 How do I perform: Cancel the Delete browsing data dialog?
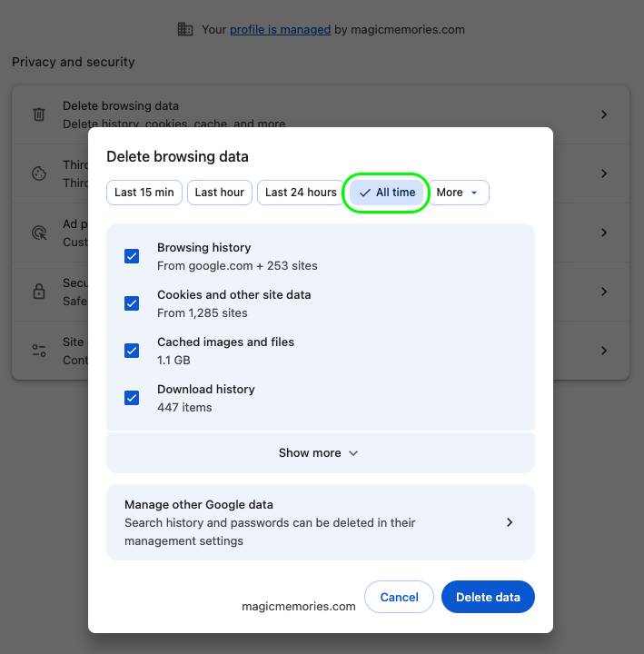pyautogui.click(x=399, y=597)
